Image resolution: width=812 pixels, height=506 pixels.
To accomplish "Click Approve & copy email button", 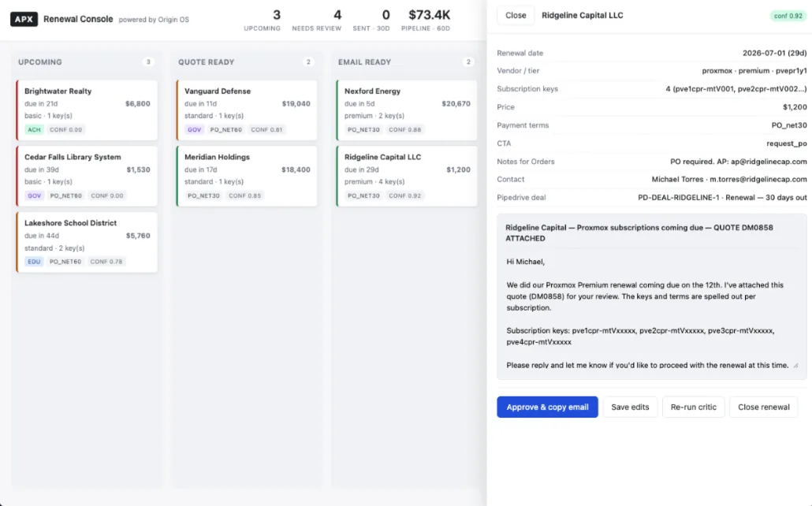I will click(x=547, y=407).
